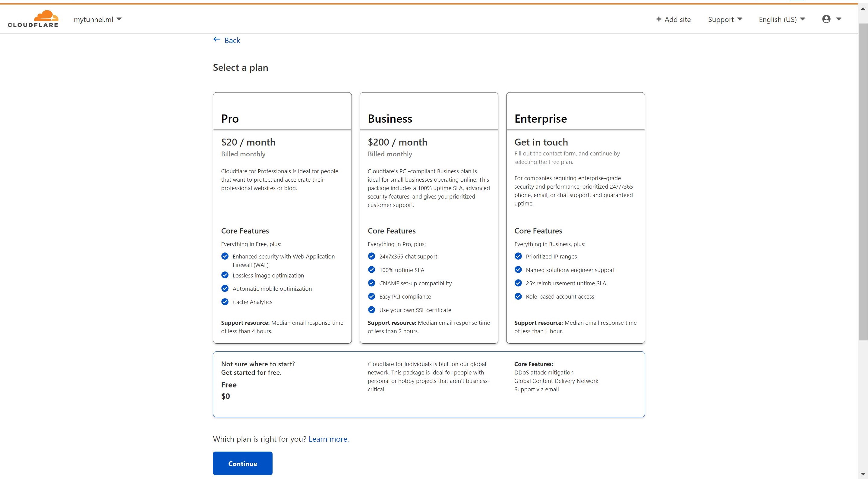868x479 pixels.
Task: Click the scrollbar down arrow
Action: click(863, 474)
